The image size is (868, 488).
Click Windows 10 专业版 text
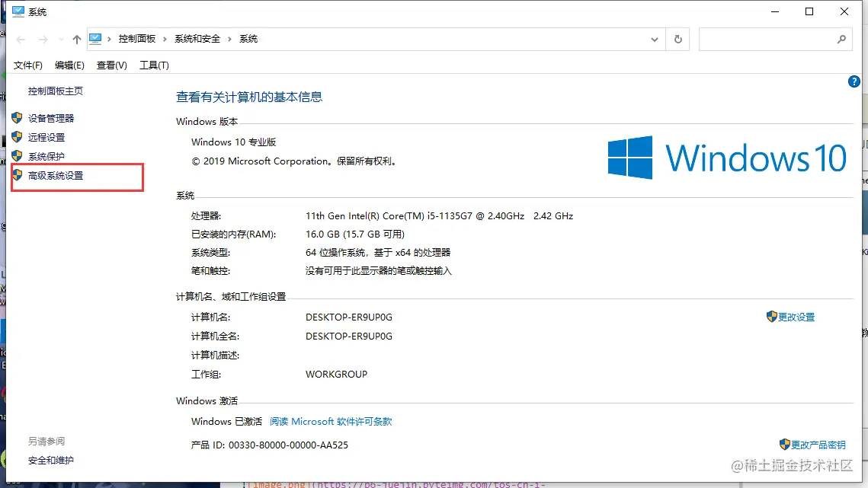[x=234, y=142]
